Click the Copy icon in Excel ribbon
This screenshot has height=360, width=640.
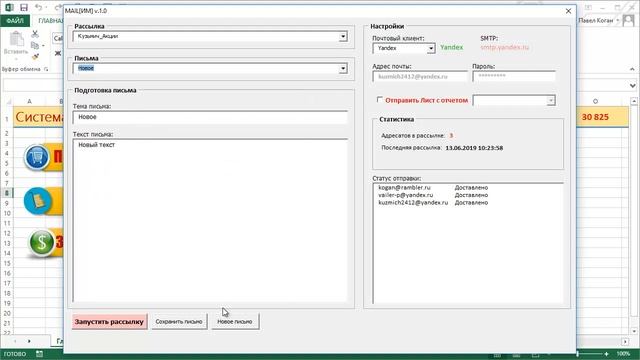pyautogui.click(x=35, y=45)
